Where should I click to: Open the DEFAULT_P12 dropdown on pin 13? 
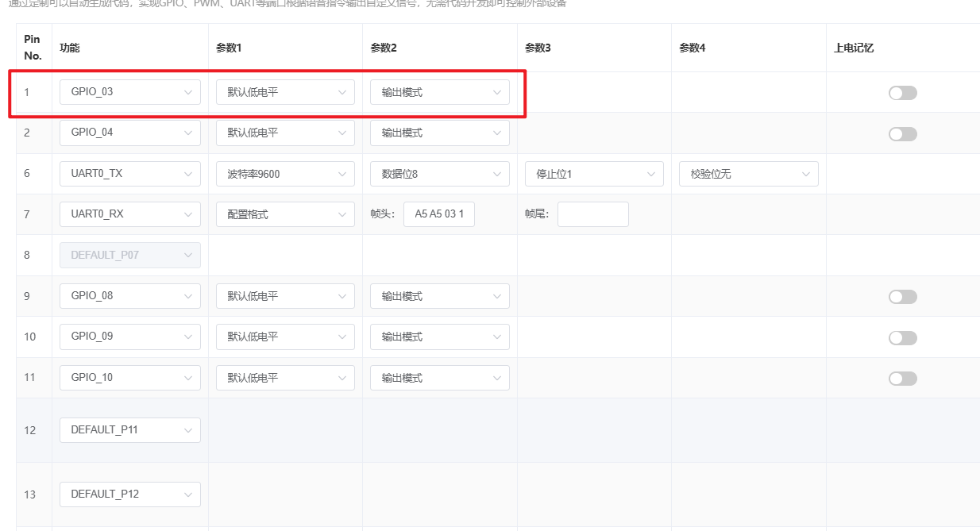[129, 494]
